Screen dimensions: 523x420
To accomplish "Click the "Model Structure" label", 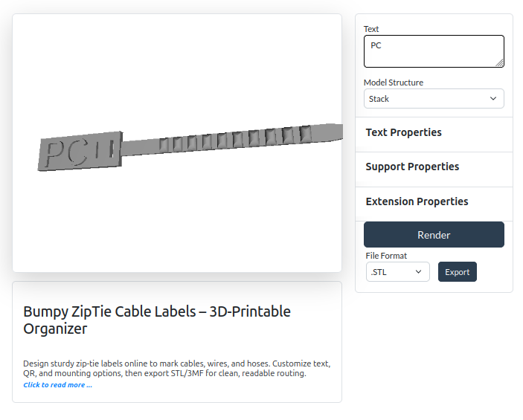I will point(393,83).
